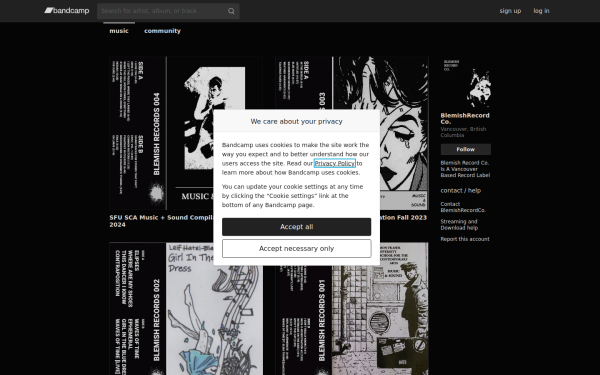
Task: Click the Vancouver Based Record Label bio text
Action: coord(465,169)
